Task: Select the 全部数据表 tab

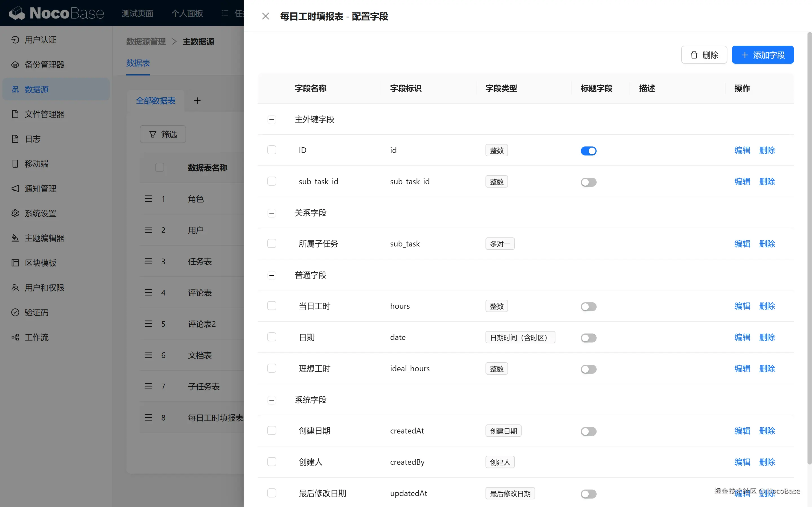Action: 155,101
